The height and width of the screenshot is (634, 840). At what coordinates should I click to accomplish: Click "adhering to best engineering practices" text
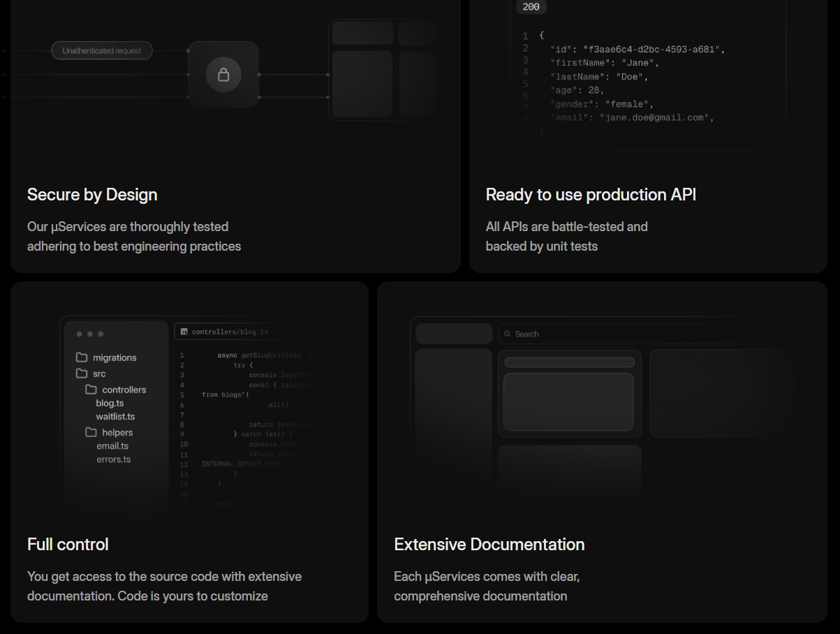pos(134,246)
